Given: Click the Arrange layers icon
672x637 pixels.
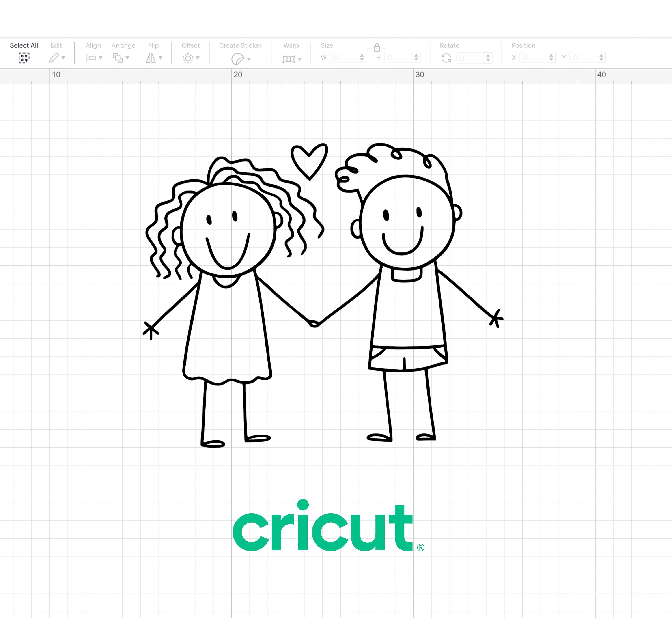Looking at the screenshot, I should click(x=118, y=58).
